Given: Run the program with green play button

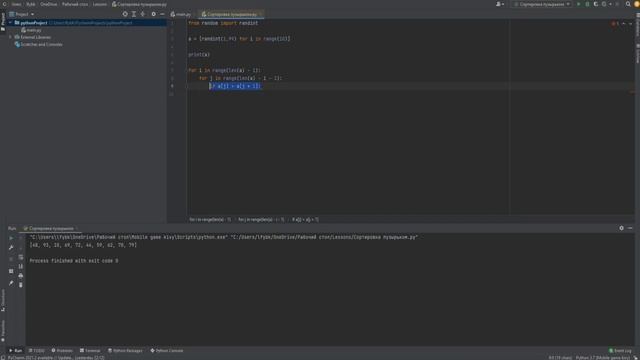Looking at the screenshot, I should click(578, 4).
